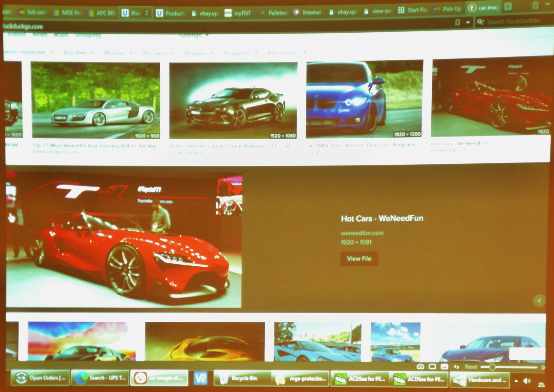The height and width of the screenshot is (392, 554).
Task: Open the Hot Cars - WeNeedFun title link
Action: 382,218
